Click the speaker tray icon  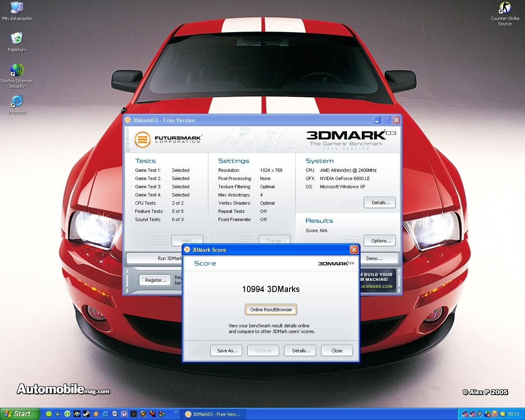point(479,413)
